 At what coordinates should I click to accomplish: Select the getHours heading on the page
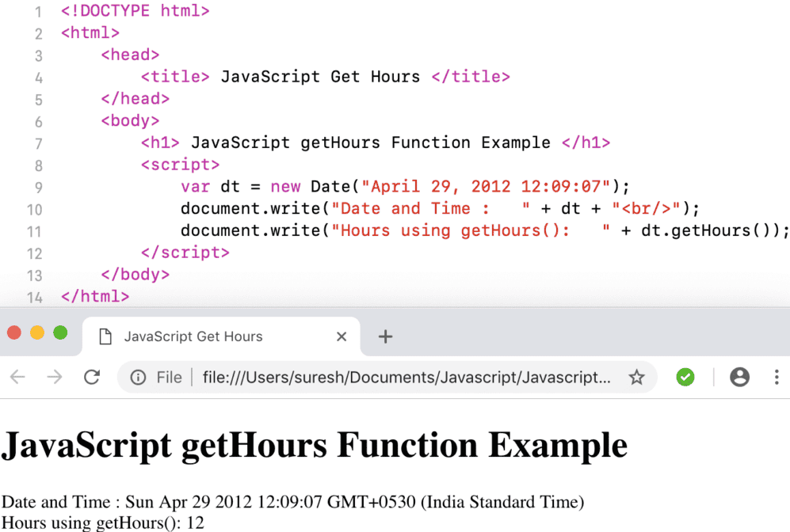pyautogui.click(x=314, y=445)
